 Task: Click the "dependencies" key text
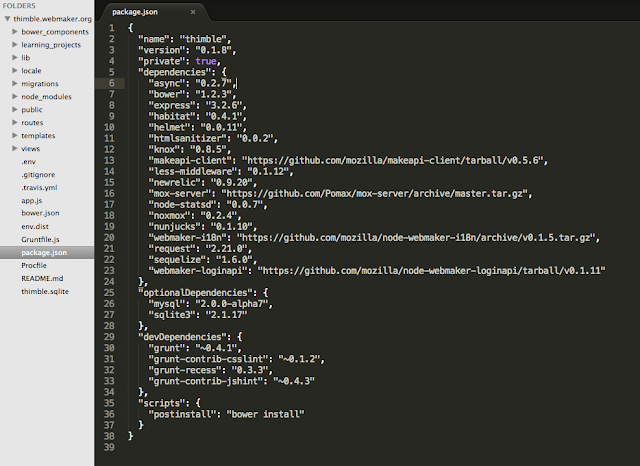tap(177, 72)
